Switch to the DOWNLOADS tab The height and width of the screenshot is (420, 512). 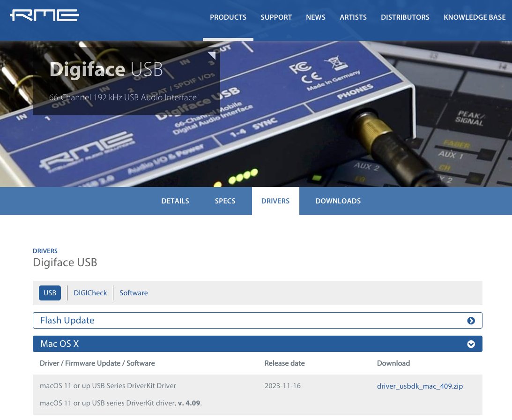[x=338, y=201]
